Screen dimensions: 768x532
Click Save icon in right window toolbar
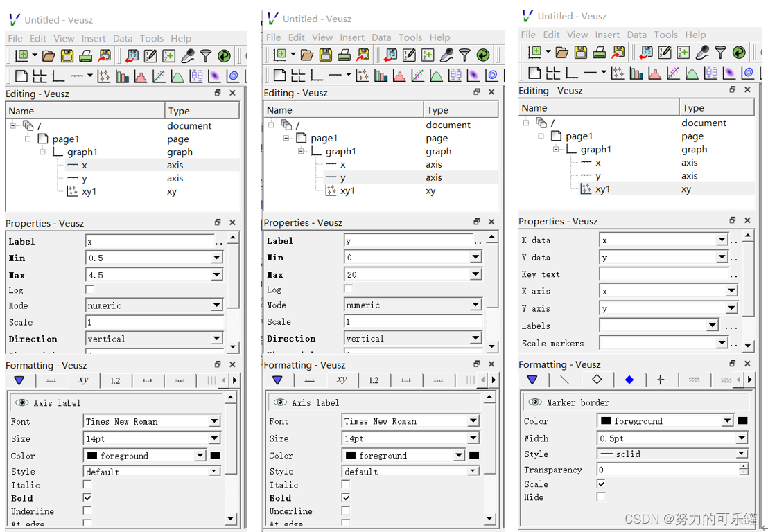[x=581, y=53]
